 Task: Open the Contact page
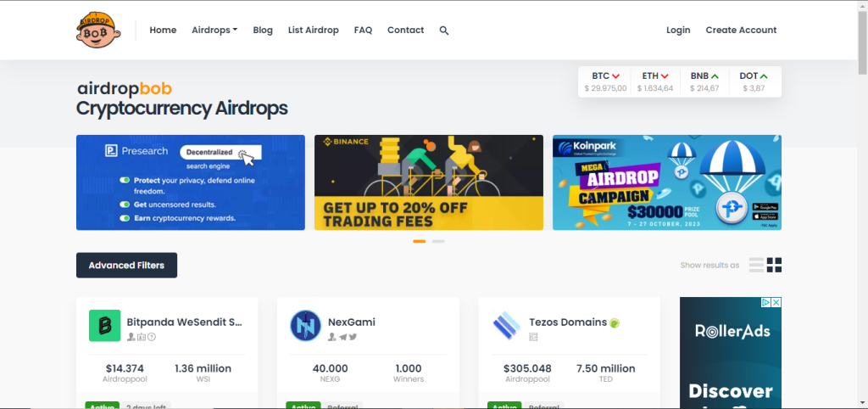[x=406, y=31]
